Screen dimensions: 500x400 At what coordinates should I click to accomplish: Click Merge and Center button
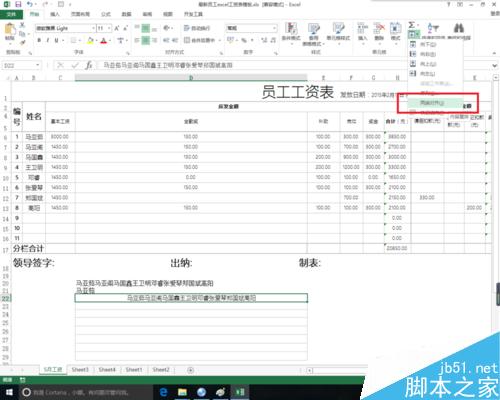tap(199, 40)
